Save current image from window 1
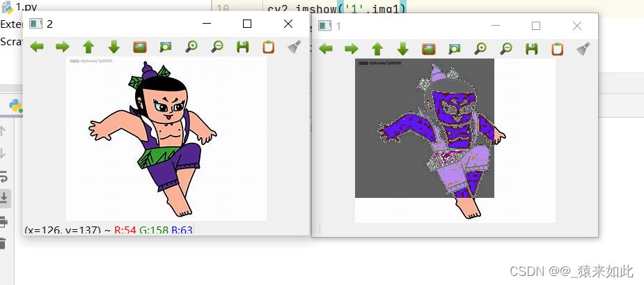Viewport: 644px width, 285px height. 531,49
